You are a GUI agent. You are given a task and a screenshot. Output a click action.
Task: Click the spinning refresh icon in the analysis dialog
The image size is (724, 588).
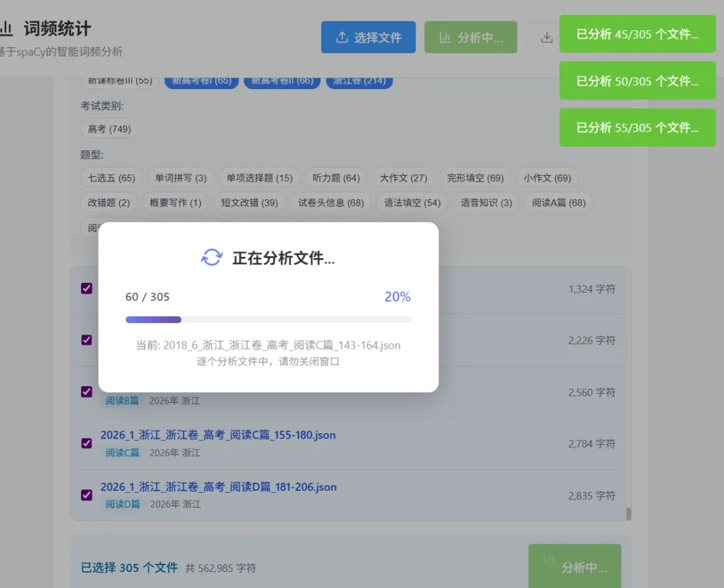211,257
